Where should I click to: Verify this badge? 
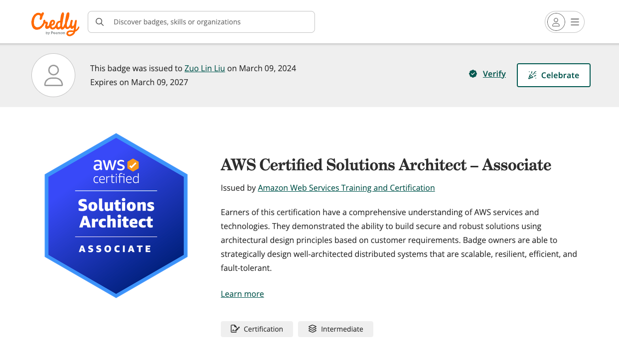pos(494,74)
